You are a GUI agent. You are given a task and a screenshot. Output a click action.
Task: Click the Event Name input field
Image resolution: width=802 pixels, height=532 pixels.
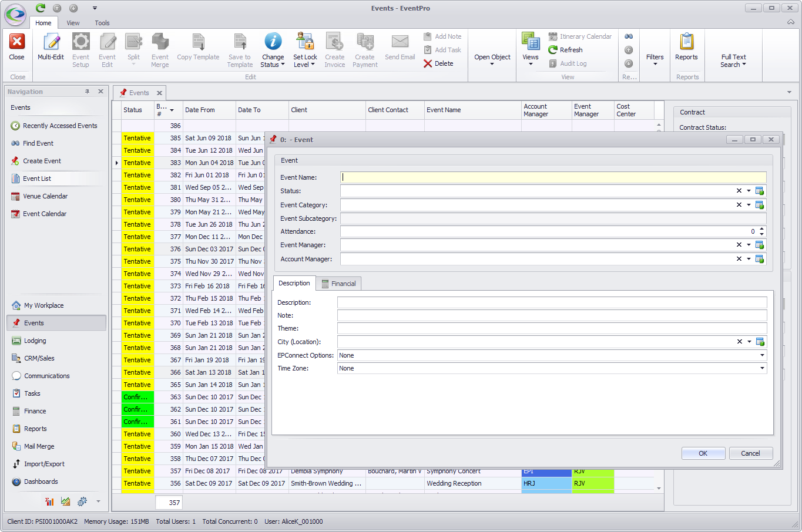553,177
